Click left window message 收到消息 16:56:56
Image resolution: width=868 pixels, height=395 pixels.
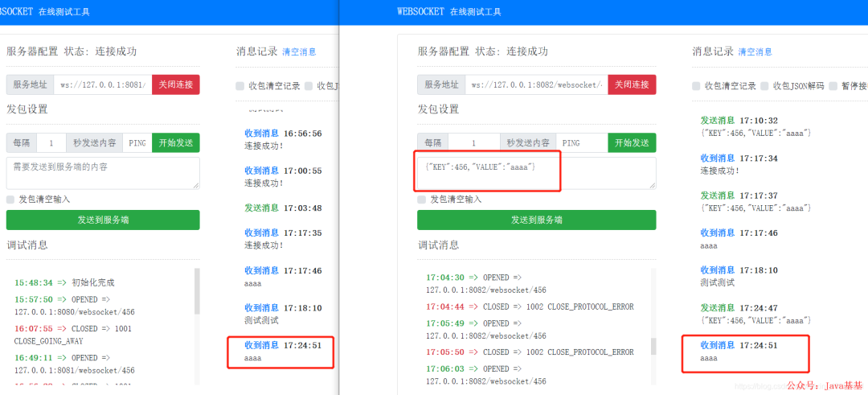283,140
